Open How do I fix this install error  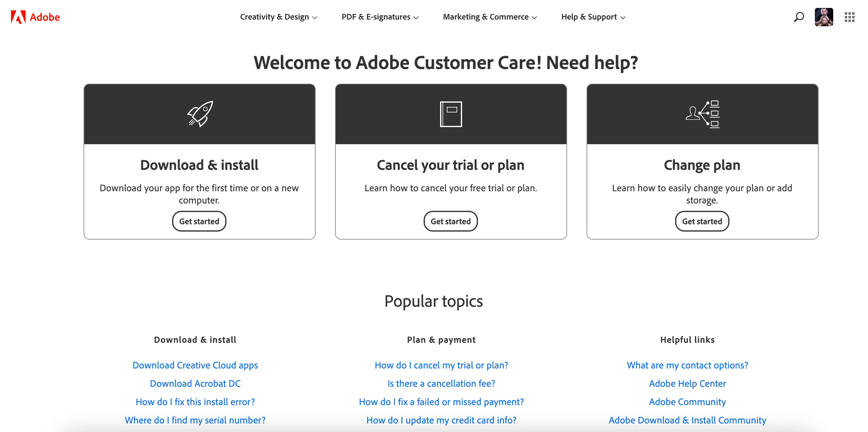pyautogui.click(x=195, y=402)
